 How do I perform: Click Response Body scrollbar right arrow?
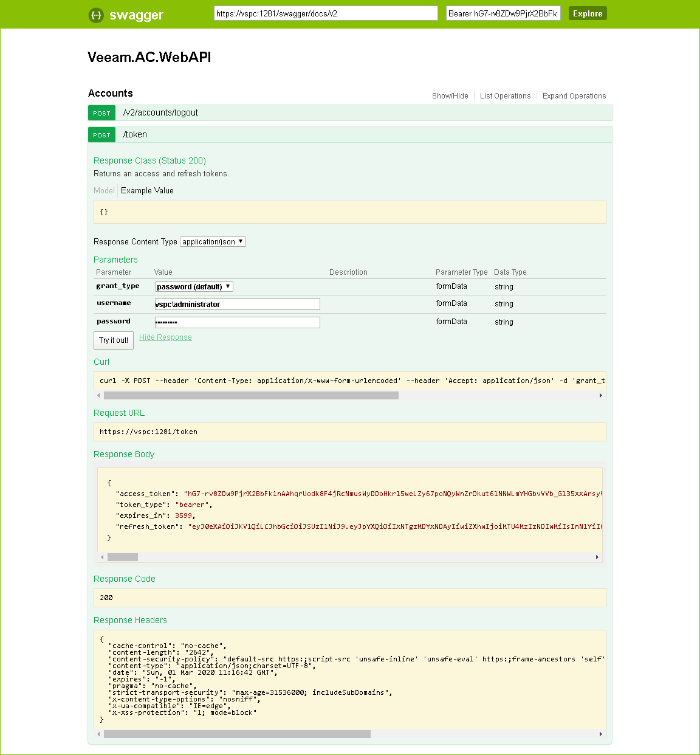point(597,557)
